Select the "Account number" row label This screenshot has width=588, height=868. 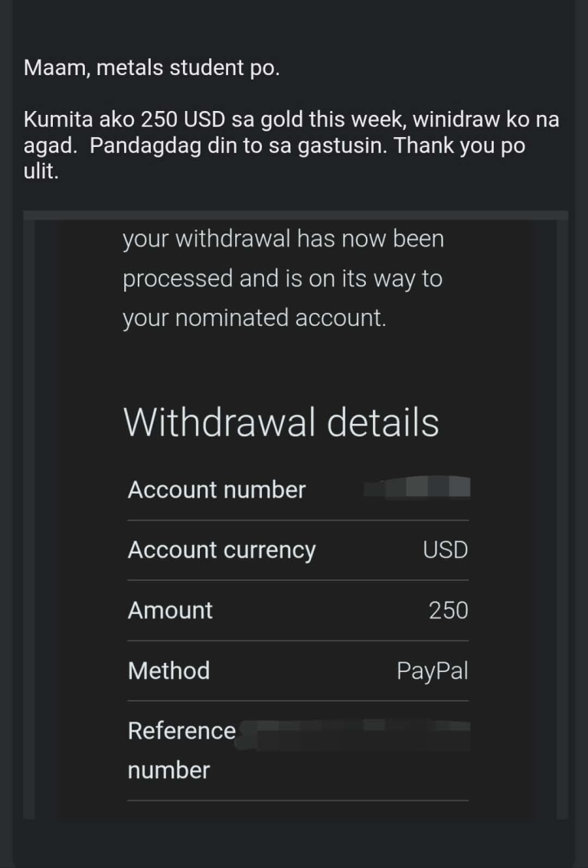(x=217, y=490)
